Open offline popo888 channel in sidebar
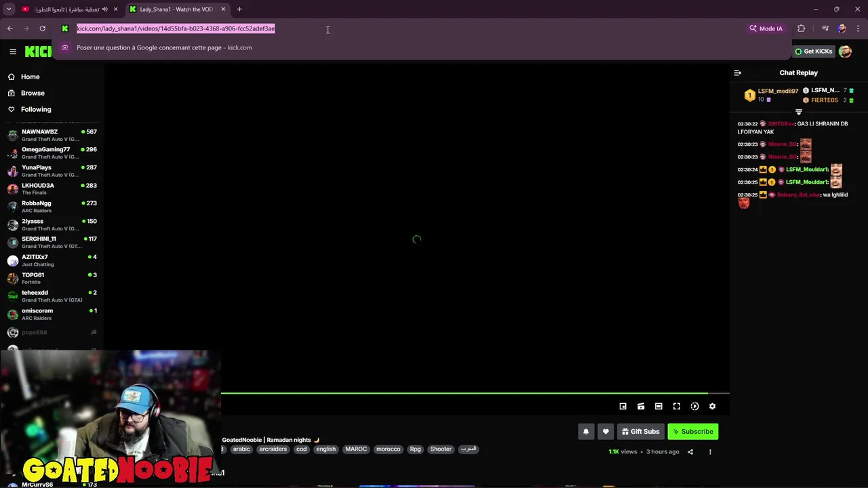868x488 pixels. pos(52,332)
